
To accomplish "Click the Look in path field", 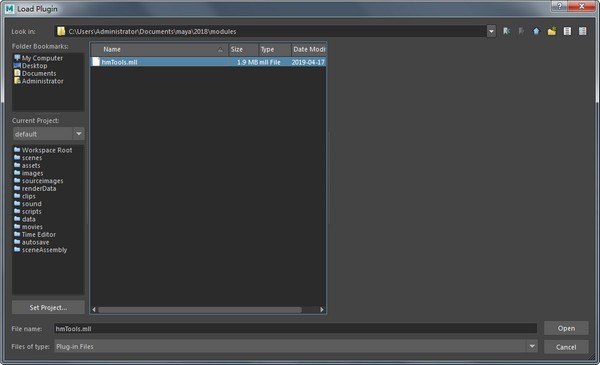I will pyautogui.click(x=270, y=31).
